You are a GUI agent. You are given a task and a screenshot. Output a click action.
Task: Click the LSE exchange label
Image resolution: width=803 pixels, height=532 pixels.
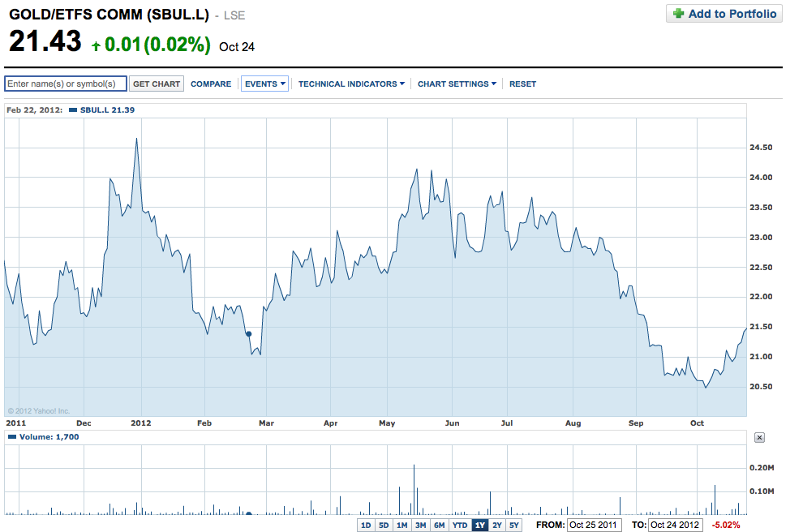[234, 15]
